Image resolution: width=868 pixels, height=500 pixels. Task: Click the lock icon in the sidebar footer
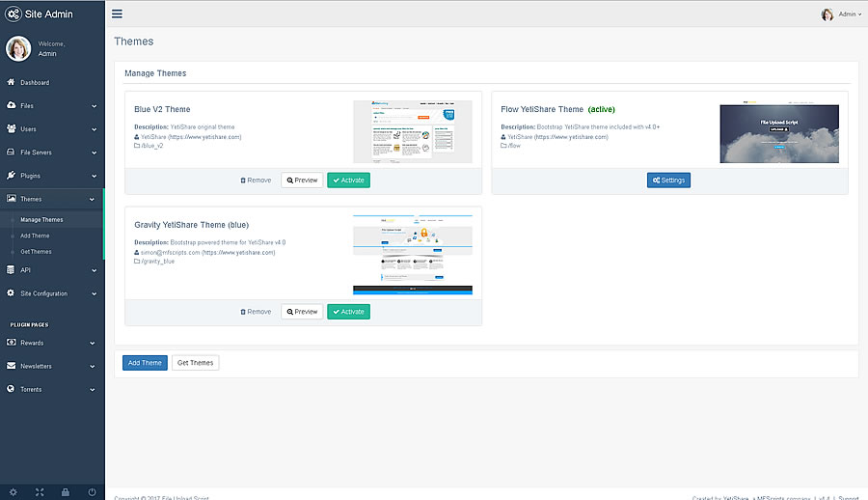(66, 492)
